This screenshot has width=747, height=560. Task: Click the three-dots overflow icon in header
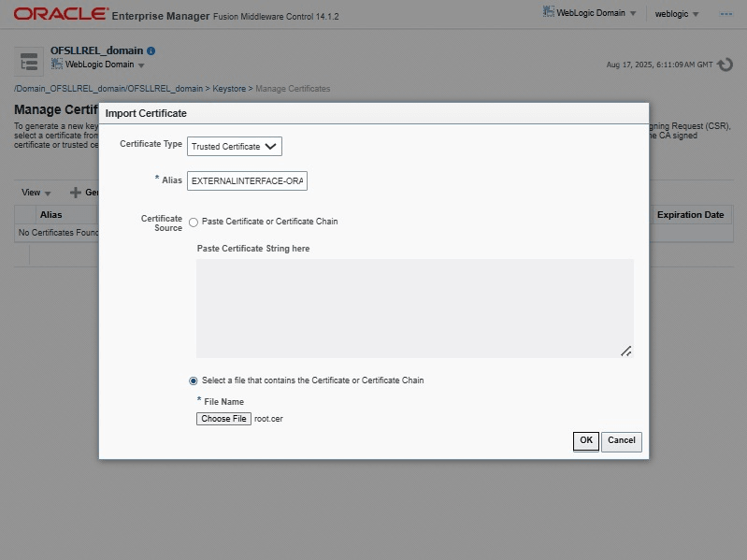pyautogui.click(x=726, y=14)
